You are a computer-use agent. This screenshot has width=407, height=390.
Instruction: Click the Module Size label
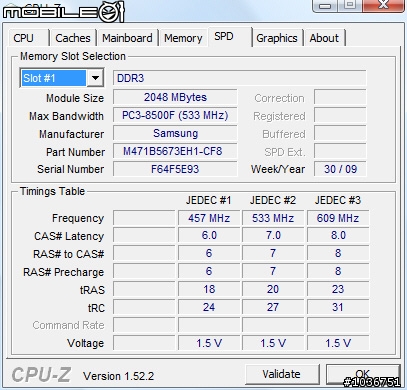point(75,98)
